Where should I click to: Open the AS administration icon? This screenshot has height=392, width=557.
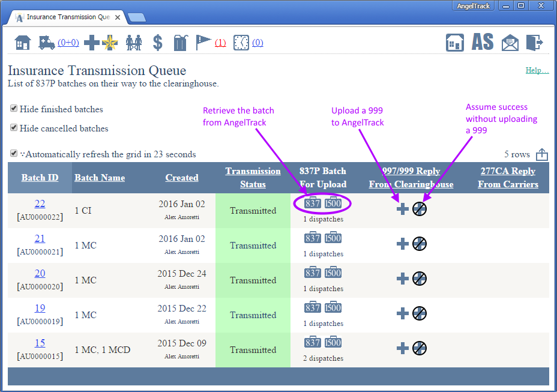483,42
